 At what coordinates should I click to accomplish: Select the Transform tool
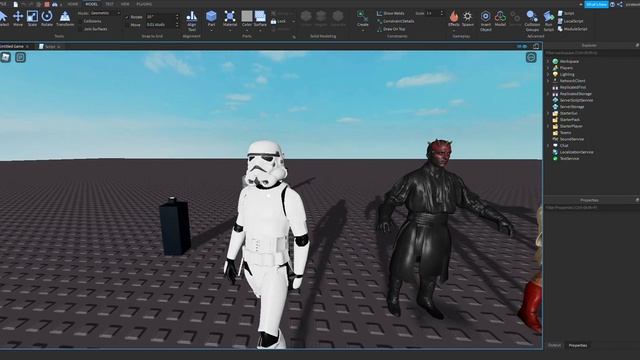pyautogui.click(x=65, y=18)
